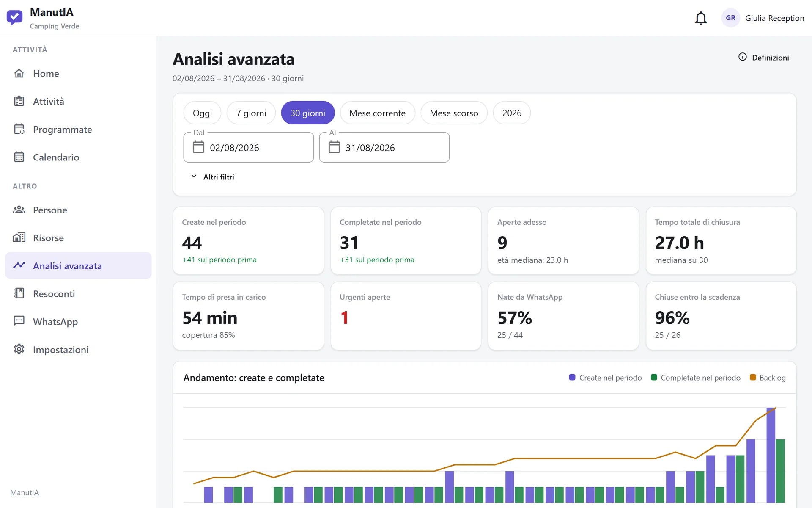Select the 7 giorni period chip
812x508 pixels.
pos(251,113)
